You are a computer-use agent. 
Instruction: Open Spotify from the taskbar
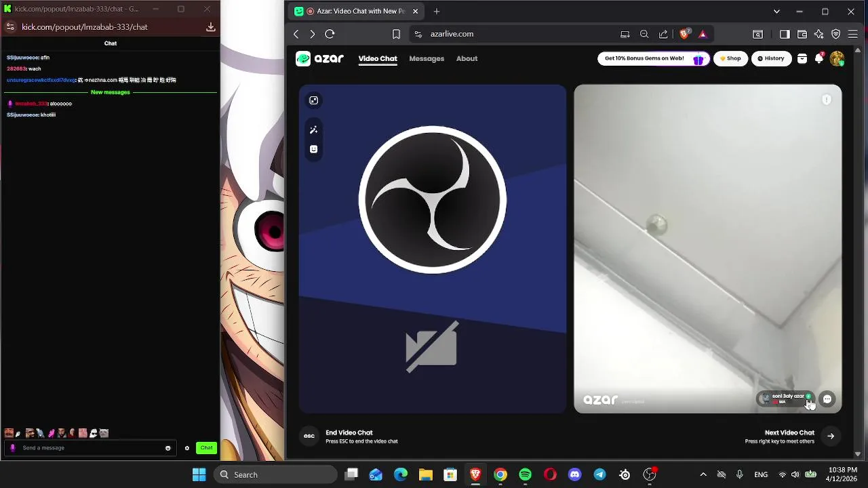[x=525, y=474]
